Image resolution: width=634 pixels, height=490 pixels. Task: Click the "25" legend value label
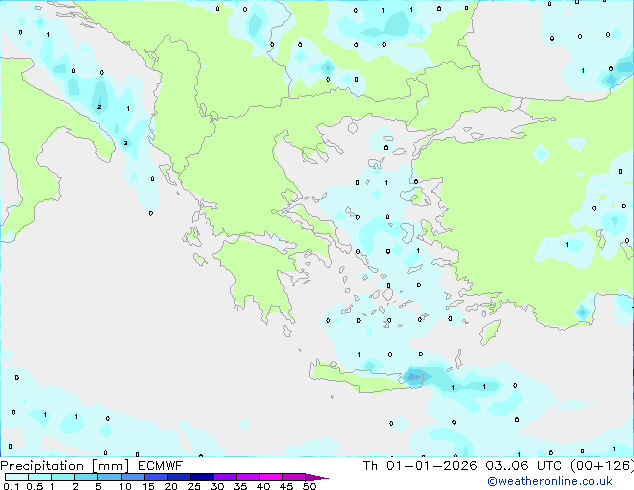tap(194, 486)
